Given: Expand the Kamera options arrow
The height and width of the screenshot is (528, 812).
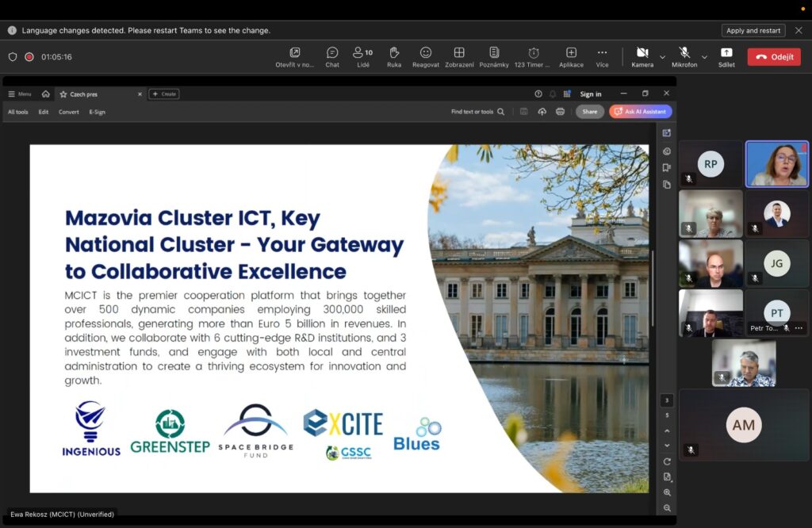Looking at the screenshot, I should click(x=662, y=57).
